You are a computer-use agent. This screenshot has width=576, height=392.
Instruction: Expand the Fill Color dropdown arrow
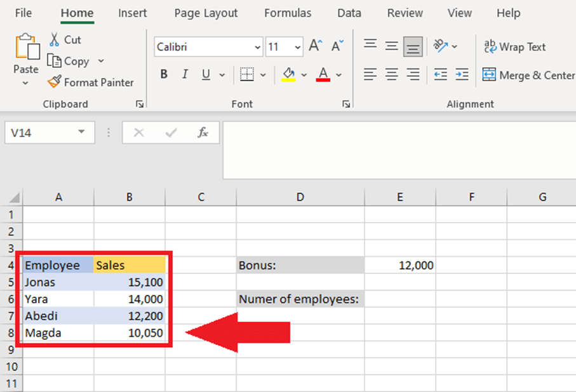304,75
